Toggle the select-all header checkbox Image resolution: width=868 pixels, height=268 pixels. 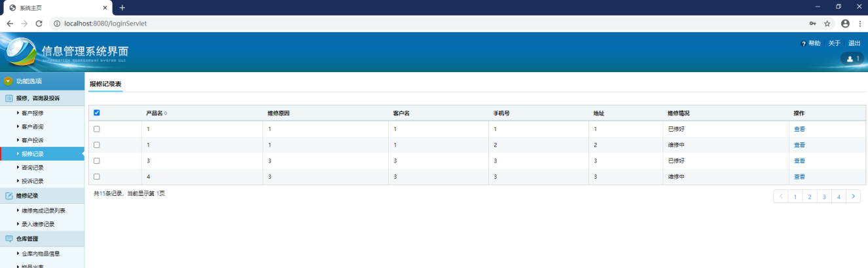tap(97, 113)
